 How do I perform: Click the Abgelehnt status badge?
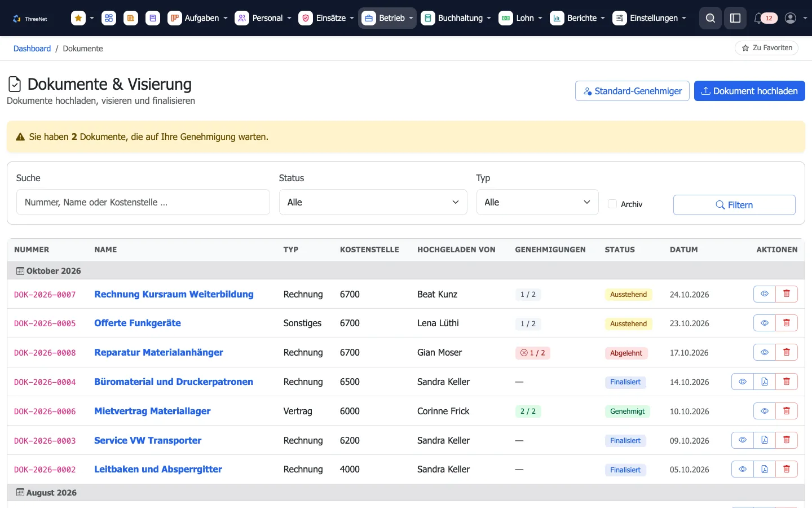point(626,353)
